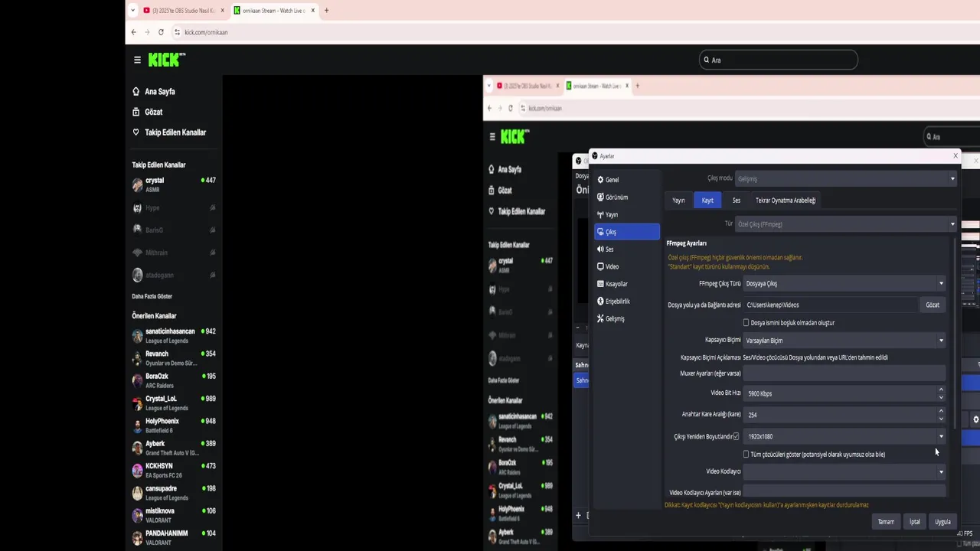The image size is (980, 551).
Task: Toggle the outer Kick hamburger menu
Action: [137, 60]
